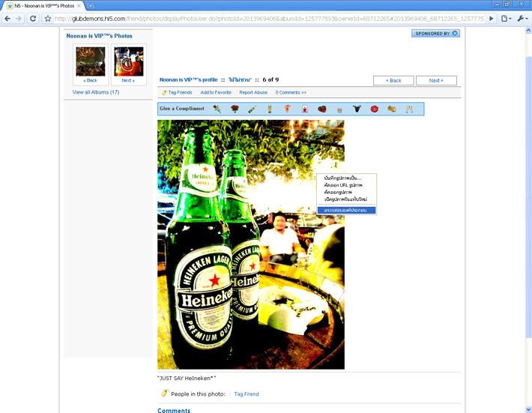Click the browser forward arrow
532x413 pixels.
click(x=19, y=19)
